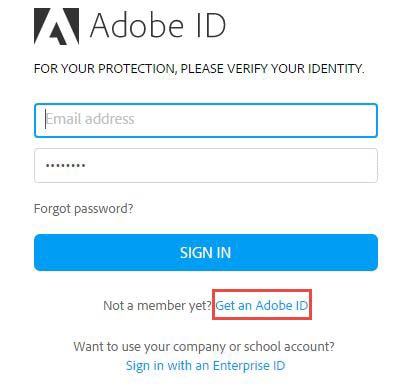Open the Forgot password link

pyautogui.click(x=84, y=209)
